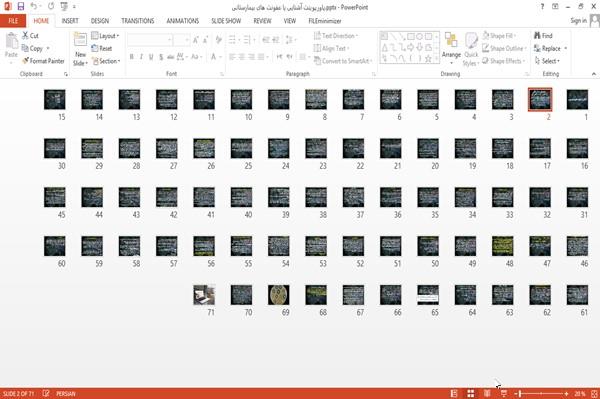The width and height of the screenshot is (600, 399).
Task: Click the Reset slide button
Action: (x=102, y=48)
